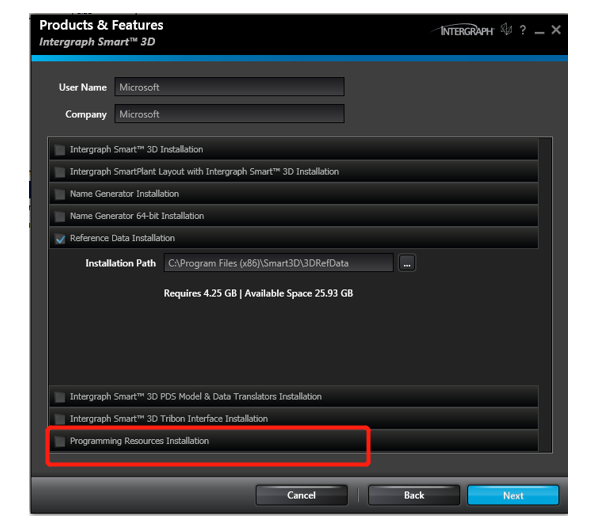Uncheck Reference Data Installation

tap(60, 239)
